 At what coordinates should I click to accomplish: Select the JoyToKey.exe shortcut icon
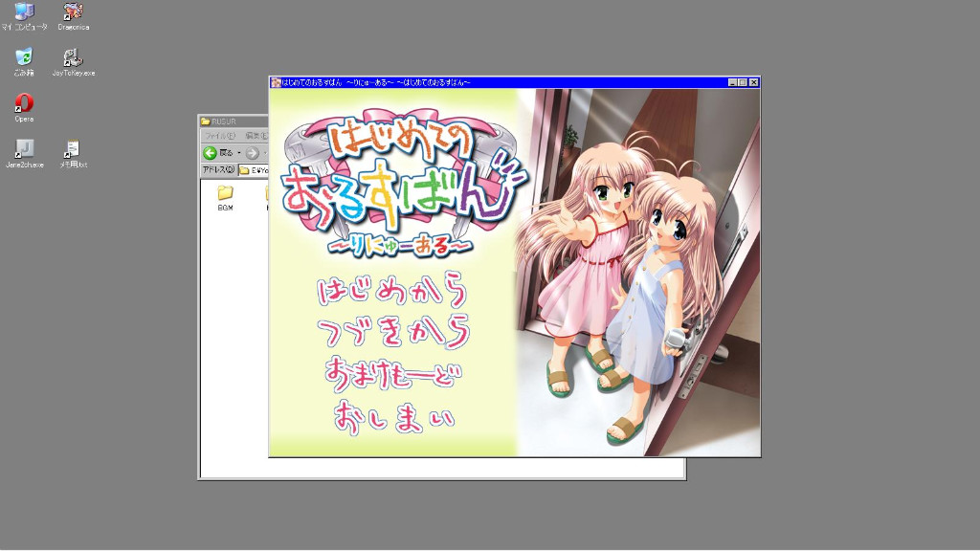coord(73,61)
